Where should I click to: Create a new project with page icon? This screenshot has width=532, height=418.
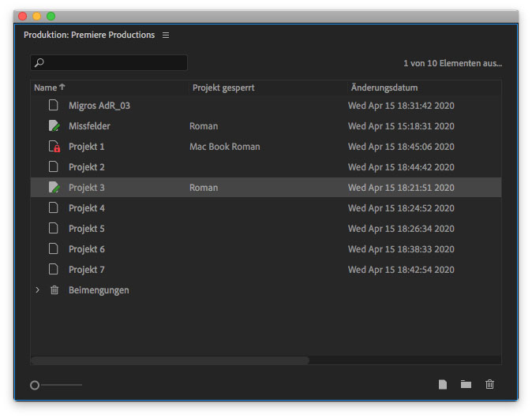point(443,384)
